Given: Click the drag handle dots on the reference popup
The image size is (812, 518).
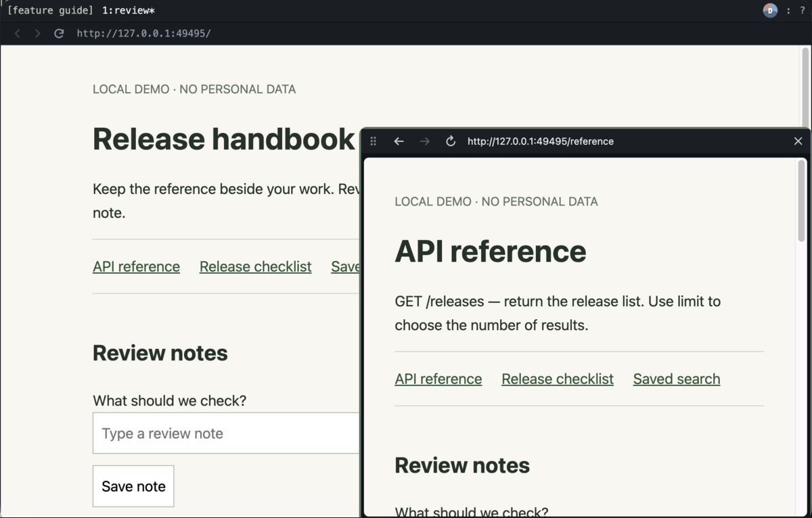Looking at the screenshot, I should point(373,141).
